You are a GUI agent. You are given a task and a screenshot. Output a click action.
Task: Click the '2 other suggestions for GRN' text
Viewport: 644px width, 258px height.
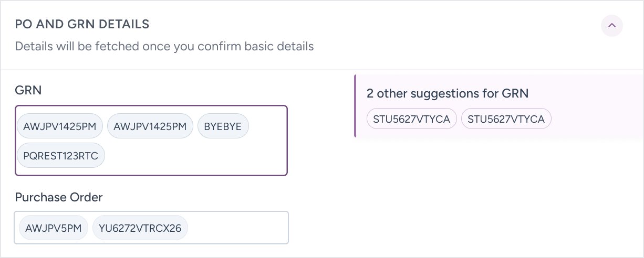click(x=448, y=93)
